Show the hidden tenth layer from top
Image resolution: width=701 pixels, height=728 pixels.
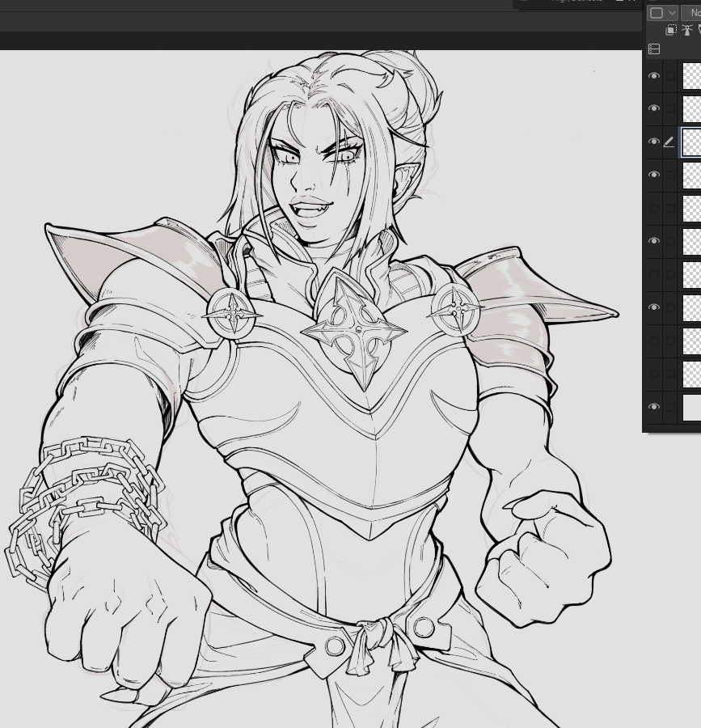coord(654,374)
